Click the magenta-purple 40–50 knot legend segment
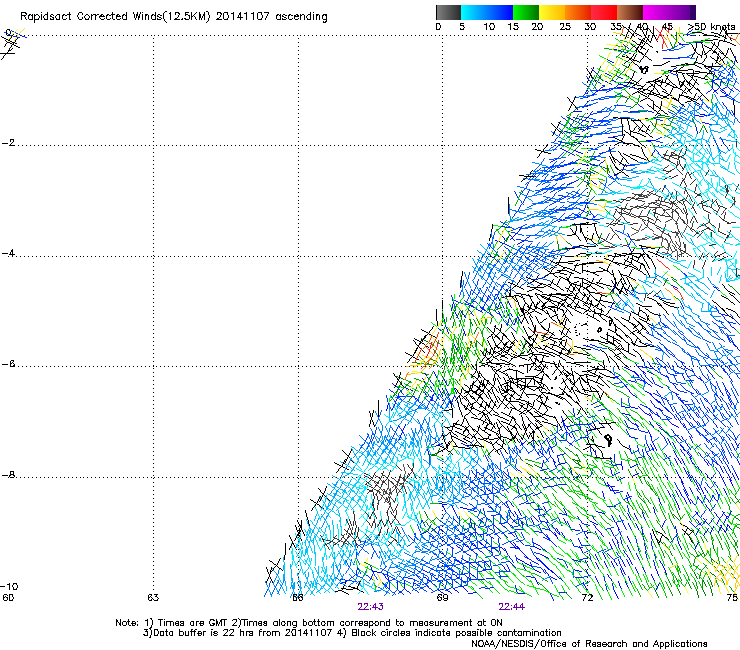740x650 pixels. pyautogui.click(x=669, y=12)
